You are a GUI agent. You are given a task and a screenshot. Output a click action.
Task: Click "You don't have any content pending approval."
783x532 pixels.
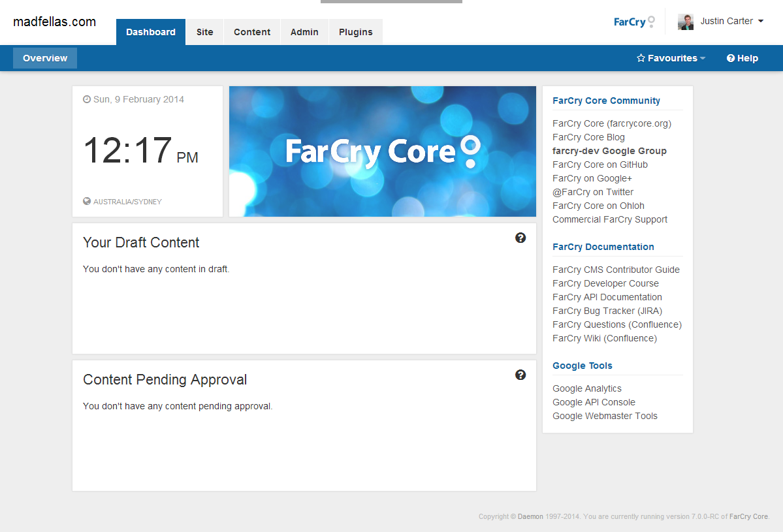tap(178, 406)
